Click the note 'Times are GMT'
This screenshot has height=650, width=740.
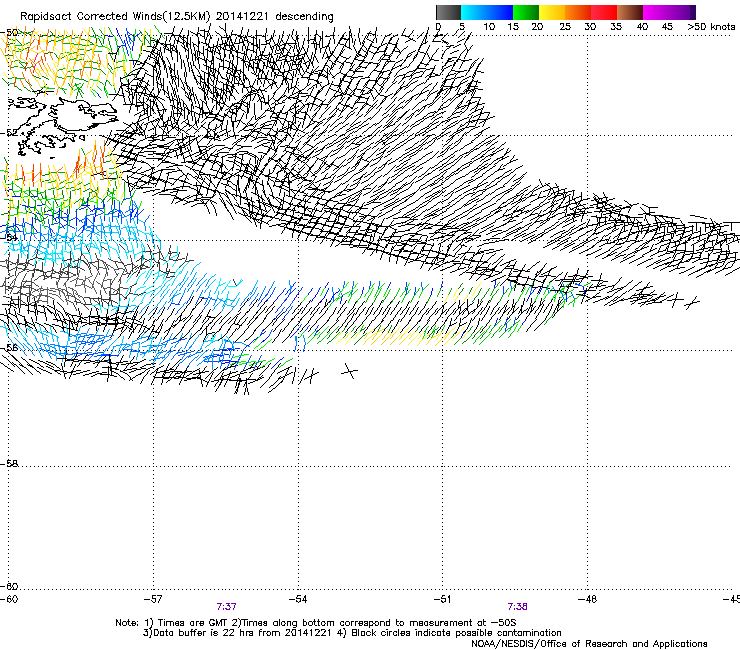click(x=191, y=623)
